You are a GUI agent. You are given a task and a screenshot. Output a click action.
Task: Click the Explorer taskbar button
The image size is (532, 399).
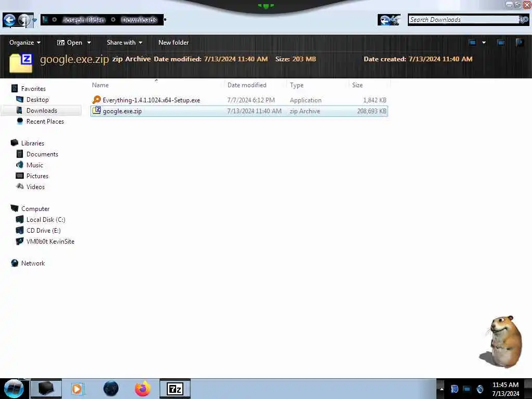tap(46, 389)
